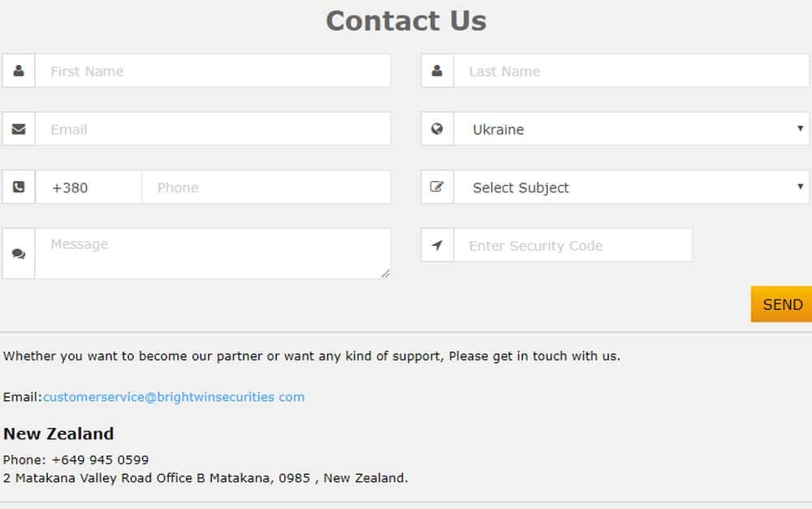Viewport: 812px width, 509px height.
Task: Click the globe icon beside the country selector
Action: (437, 129)
